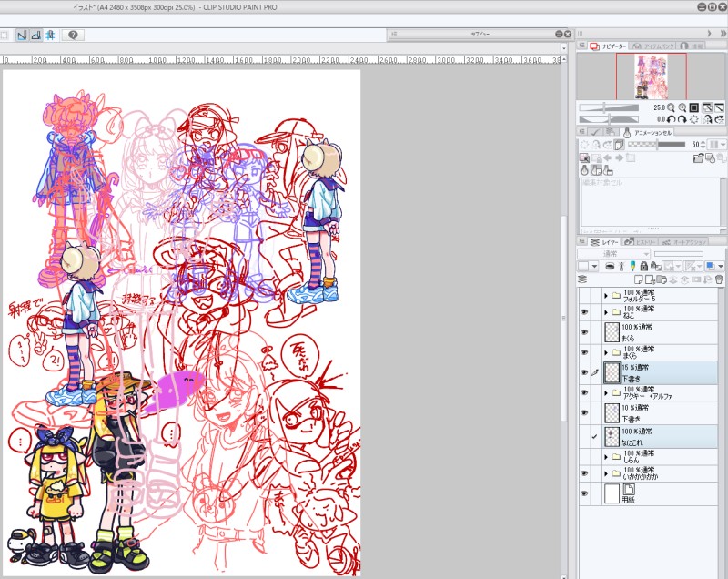Hide the ねこ folder layer

[584, 312]
